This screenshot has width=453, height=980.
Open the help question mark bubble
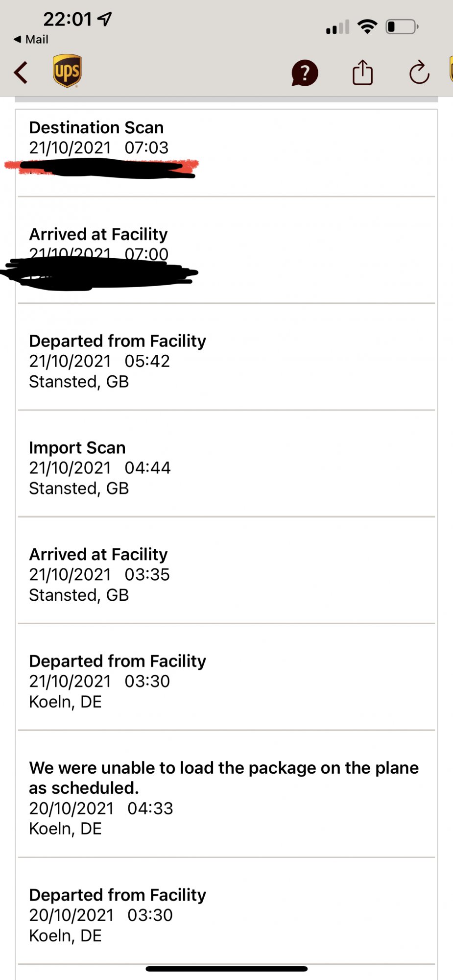305,73
